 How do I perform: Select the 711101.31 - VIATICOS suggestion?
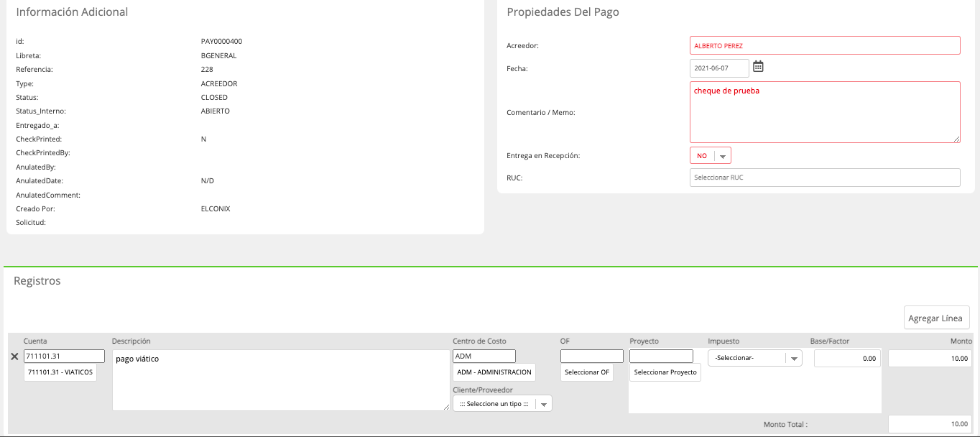coord(60,372)
